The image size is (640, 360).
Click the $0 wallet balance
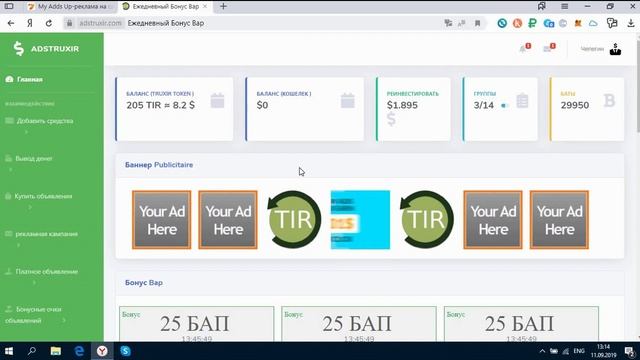coord(262,105)
